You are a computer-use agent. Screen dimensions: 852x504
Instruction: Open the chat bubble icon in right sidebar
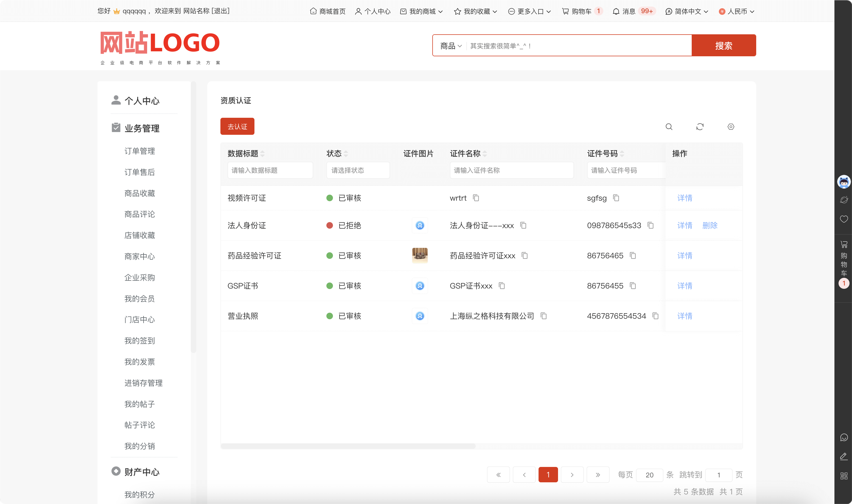tap(844, 438)
